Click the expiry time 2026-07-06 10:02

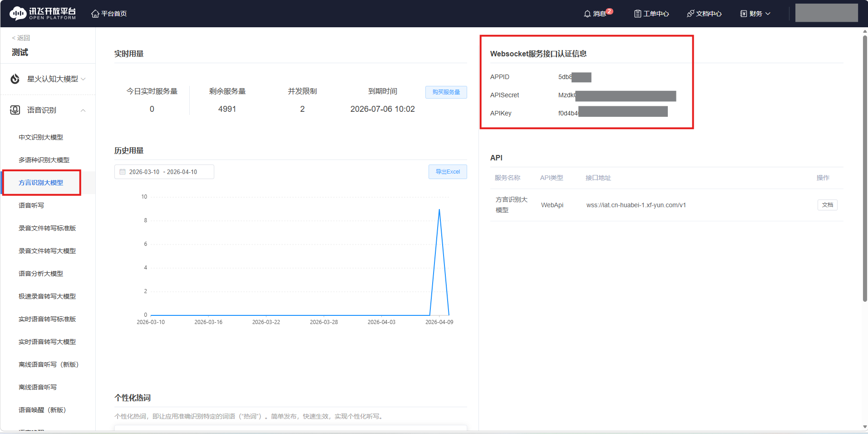coord(383,109)
